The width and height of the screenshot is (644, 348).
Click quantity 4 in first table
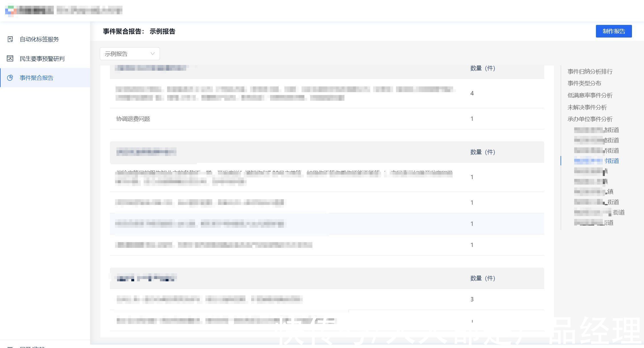[472, 93]
